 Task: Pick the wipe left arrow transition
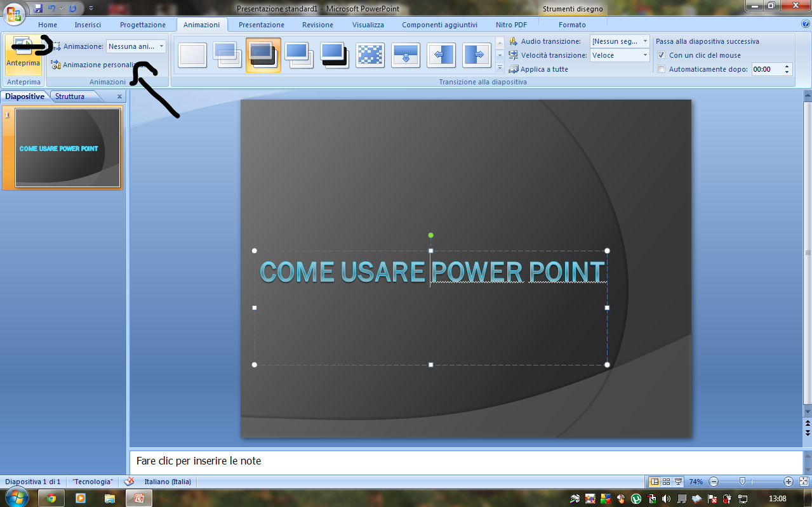[x=441, y=55]
